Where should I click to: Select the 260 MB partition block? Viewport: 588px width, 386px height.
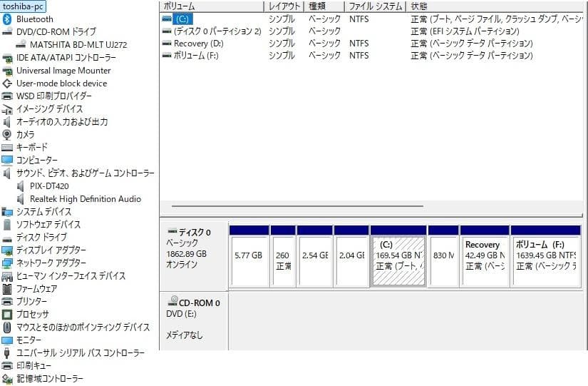point(283,256)
